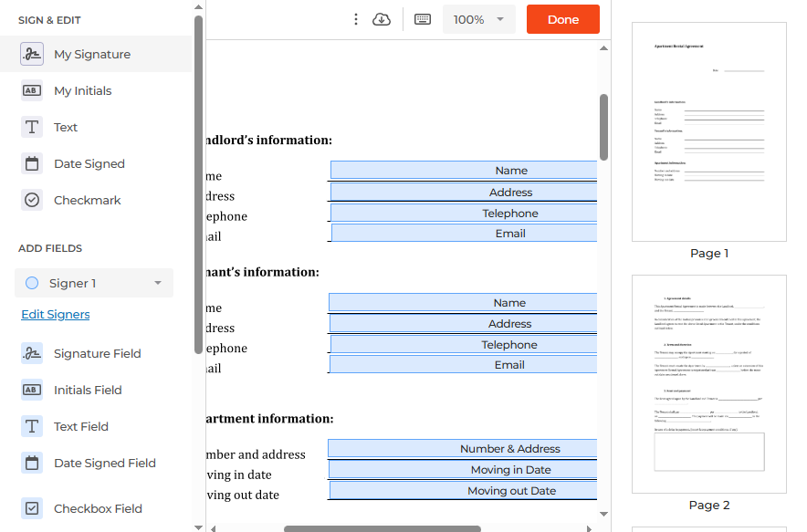Open the Edit Signers link
This screenshot has height=532, width=807.
(56, 315)
